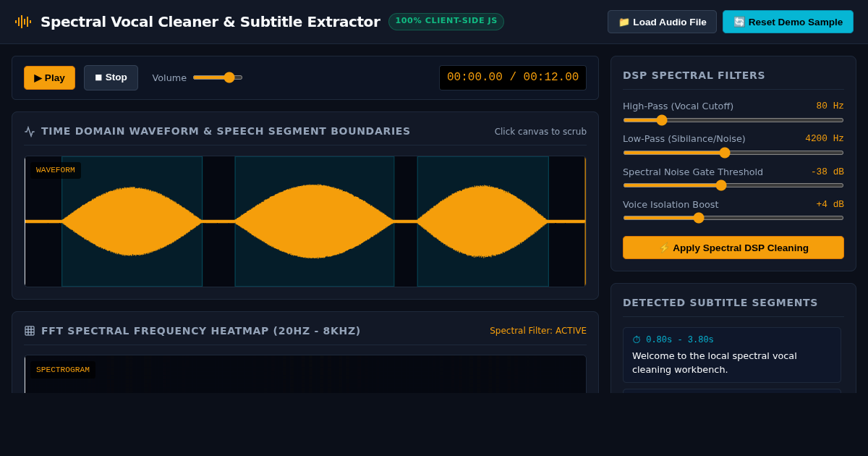Viewport: 868px width, 456px height.
Task: Click the waveform pulse icon beside Time Domain heading
Action: pyautogui.click(x=30, y=132)
